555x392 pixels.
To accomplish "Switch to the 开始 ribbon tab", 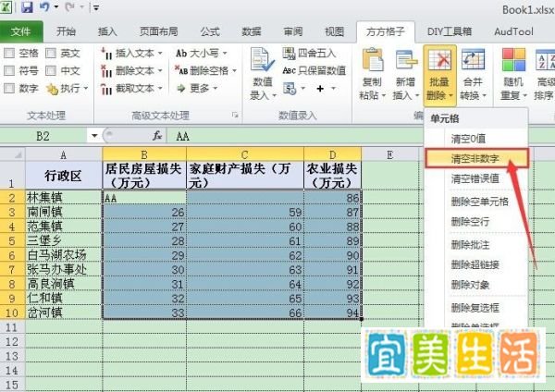I will pos(66,31).
